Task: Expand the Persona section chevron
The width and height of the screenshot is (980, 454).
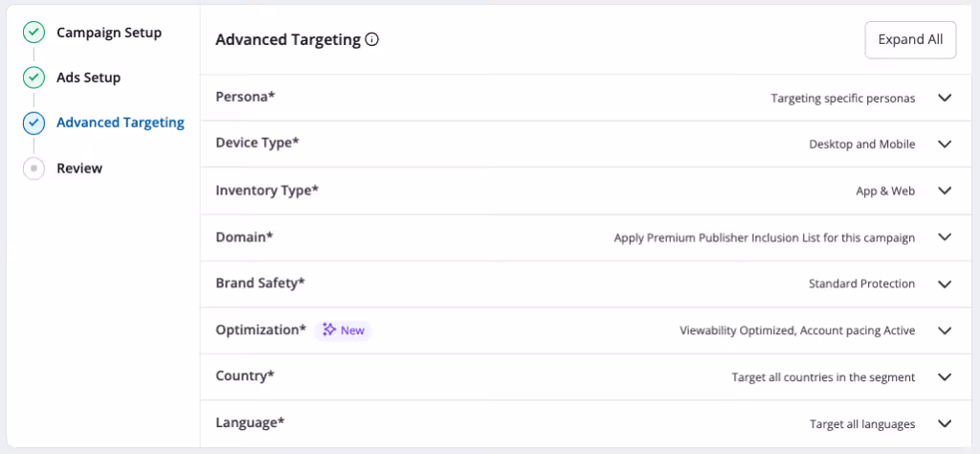Action: 945,98
